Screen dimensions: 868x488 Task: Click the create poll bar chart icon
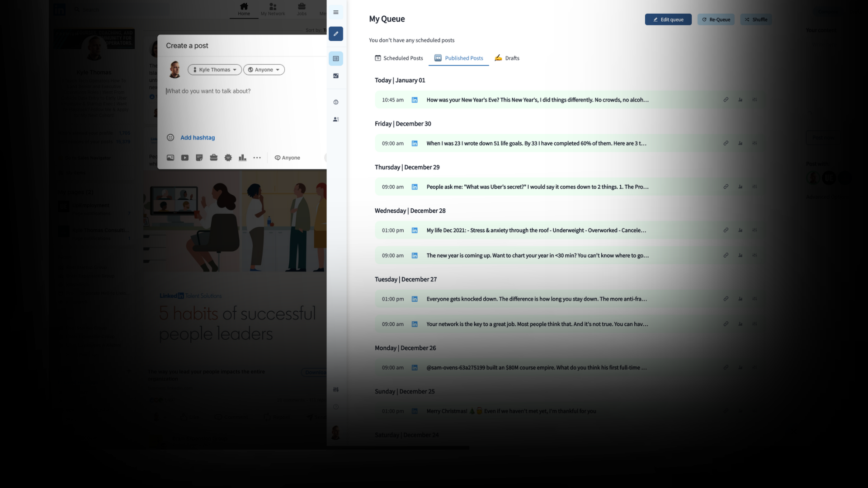[x=242, y=158]
